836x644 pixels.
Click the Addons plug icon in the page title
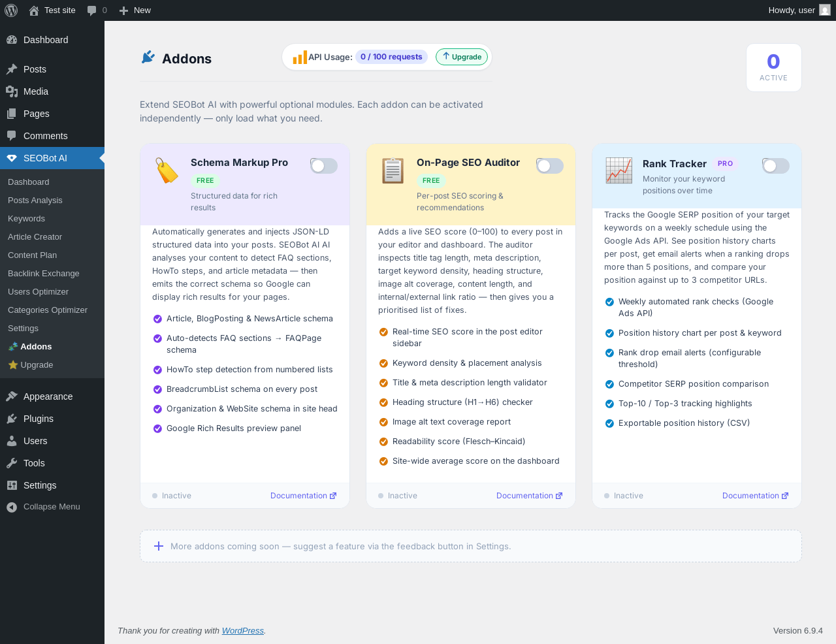(x=148, y=57)
